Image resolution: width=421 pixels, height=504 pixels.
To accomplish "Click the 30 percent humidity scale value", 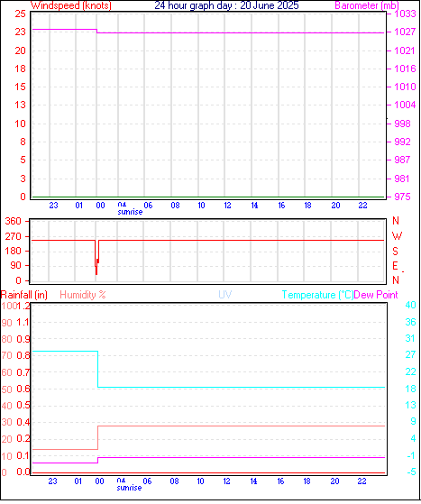I will [x=6, y=422].
